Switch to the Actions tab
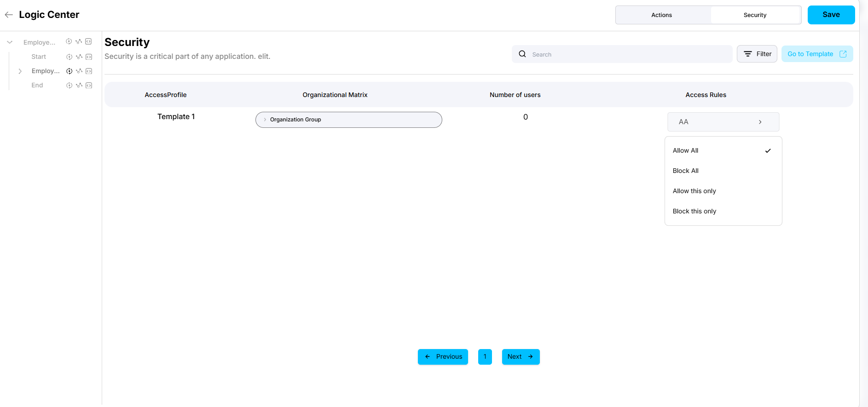 tap(661, 15)
